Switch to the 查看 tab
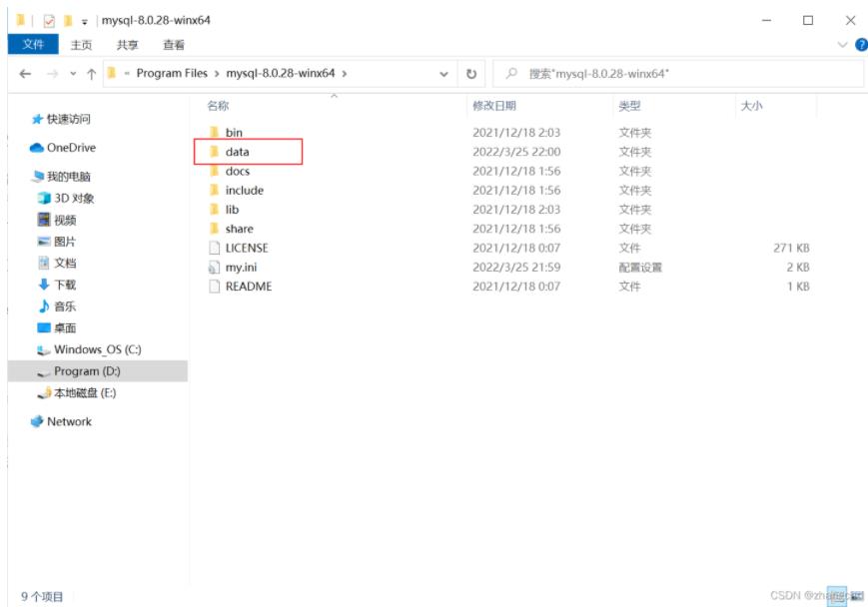 (174, 45)
